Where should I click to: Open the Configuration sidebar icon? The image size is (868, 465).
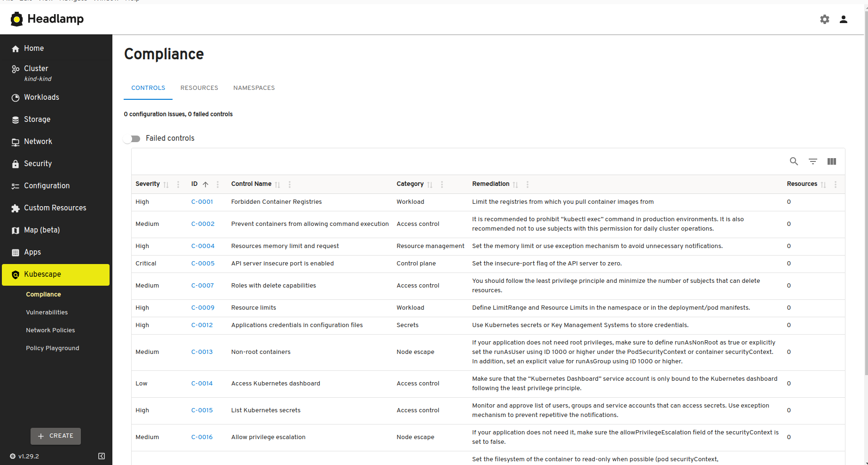pyautogui.click(x=16, y=186)
